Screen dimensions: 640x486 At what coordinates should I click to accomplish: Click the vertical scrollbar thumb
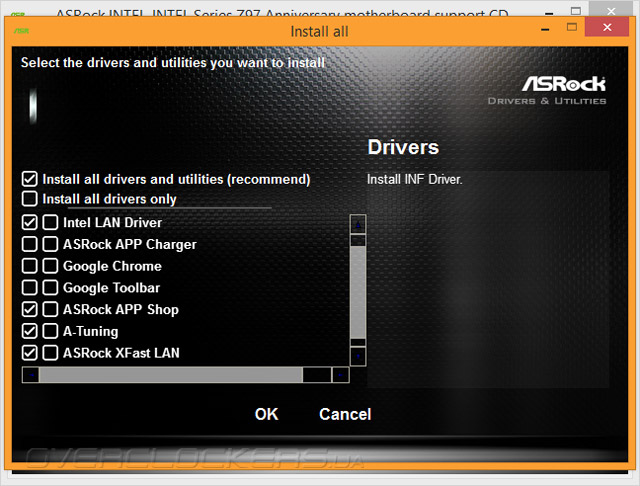click(358, 292)
